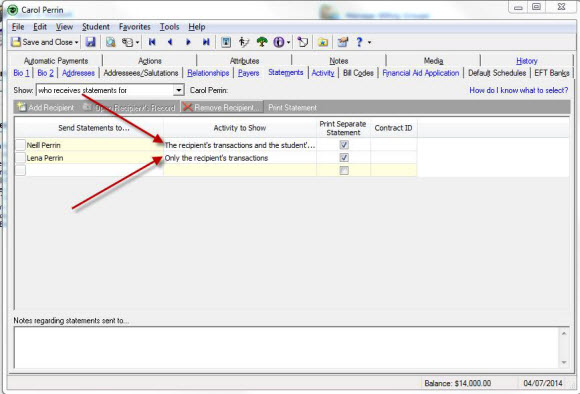Click the walking person figure toolbar icon
The width and height of the screenshot is (580, 394).
click(243, 42)
